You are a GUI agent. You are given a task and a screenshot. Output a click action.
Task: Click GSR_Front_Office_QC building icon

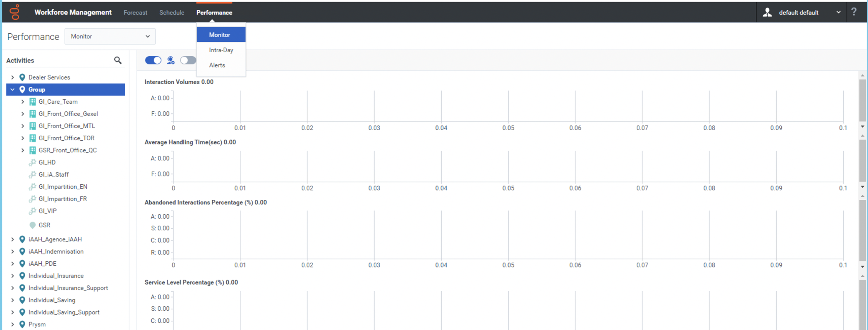click(32, 150)
